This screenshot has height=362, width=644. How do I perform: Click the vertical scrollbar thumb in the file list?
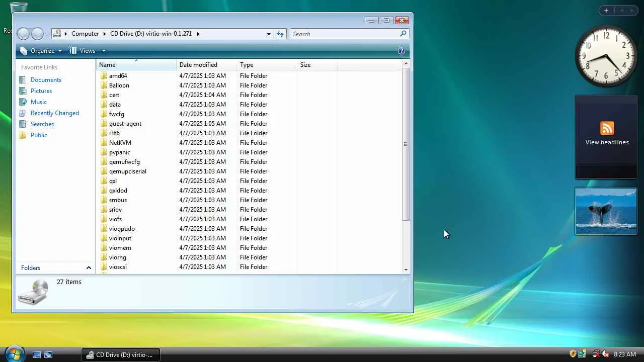coord(406,144)
